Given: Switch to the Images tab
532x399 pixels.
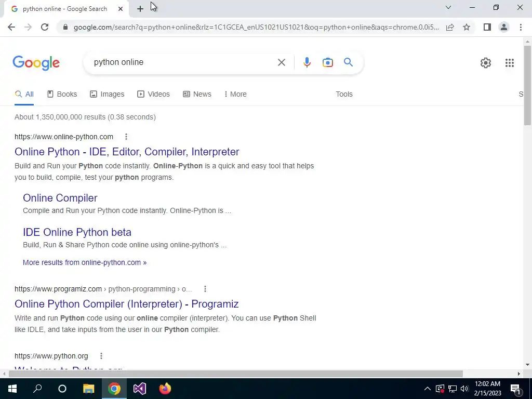Looking at the screenshot, I should [x=107, y=94].
